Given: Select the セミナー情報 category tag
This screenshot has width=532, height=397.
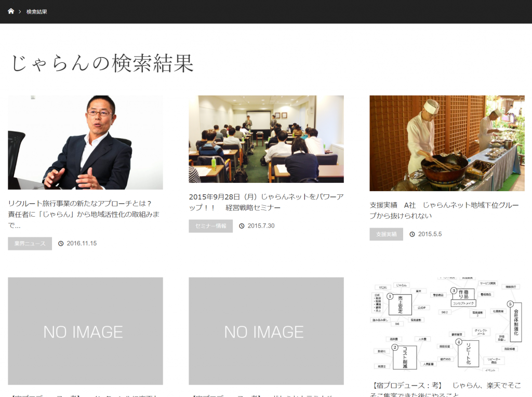Looking at the screenshot, I should tap(211, 226).
